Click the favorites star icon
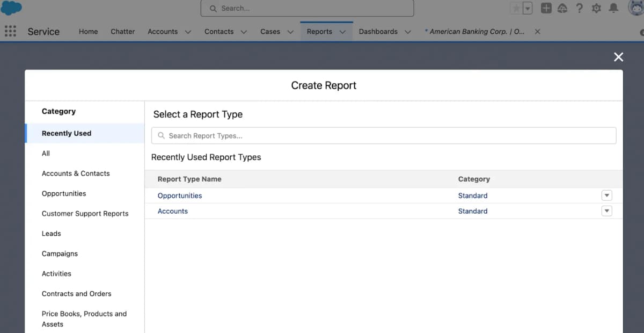Image resolution: width=644 pixels, height=333 pixels. (x=516, y=8)
